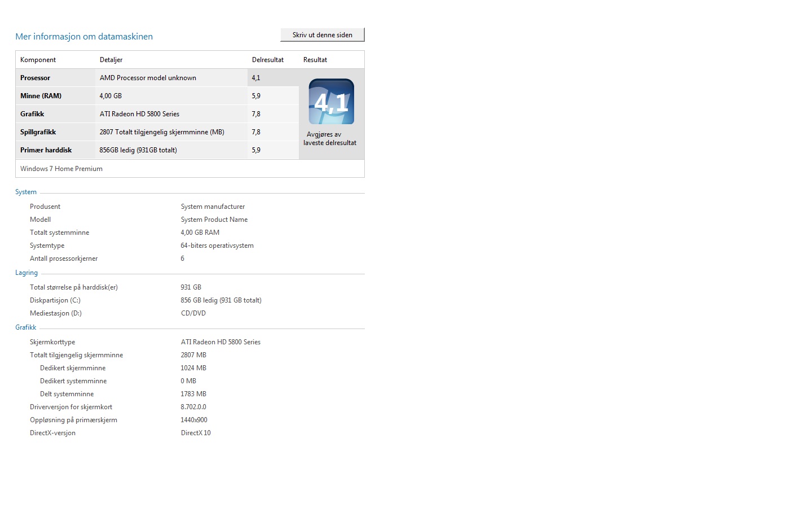The image size is (812, 508).
Task: Click the 'Totalt tilgjengelig skjermminne' label
Action: [x=76, y=355]
